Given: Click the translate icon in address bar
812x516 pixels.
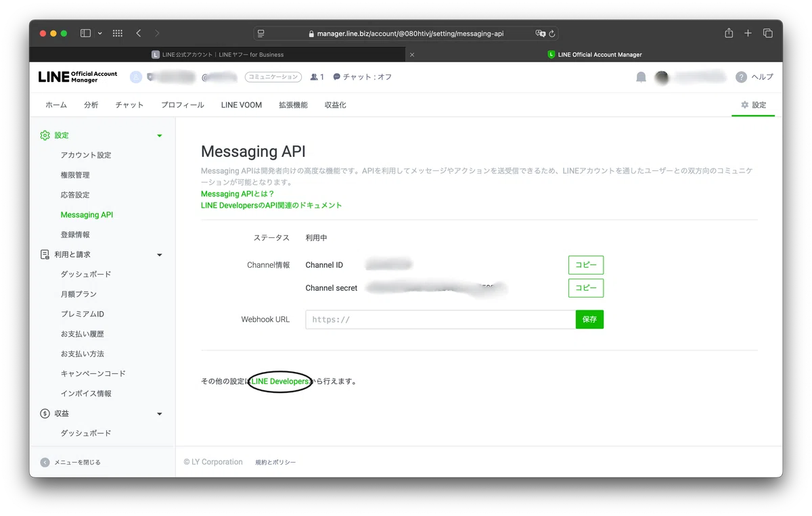Looking at the screenshot, I should tap(540, 33).
